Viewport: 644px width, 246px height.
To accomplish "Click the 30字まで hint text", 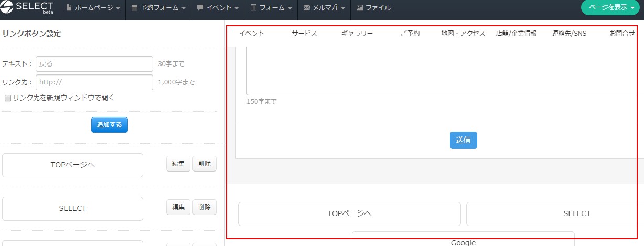I will coord(171,64).
